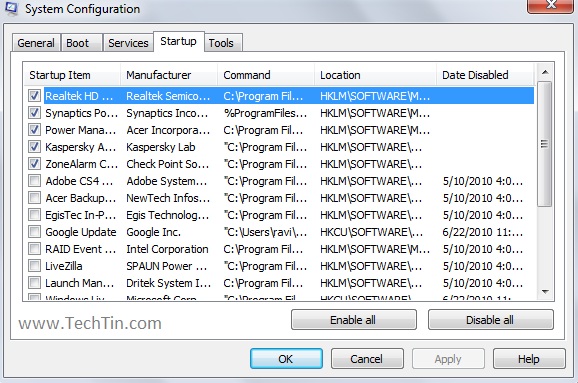Check the EgisTec In-P... checkbox

click(x=34, y=215)
